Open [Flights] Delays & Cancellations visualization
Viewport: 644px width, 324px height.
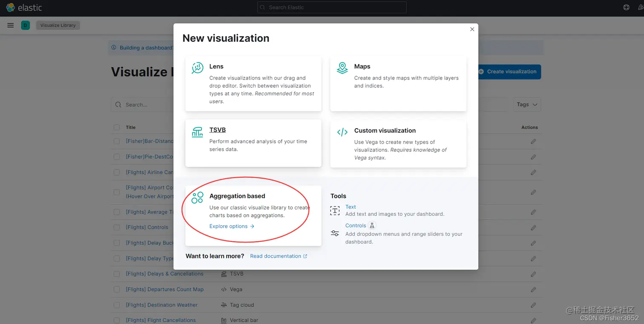pos(164,274)
